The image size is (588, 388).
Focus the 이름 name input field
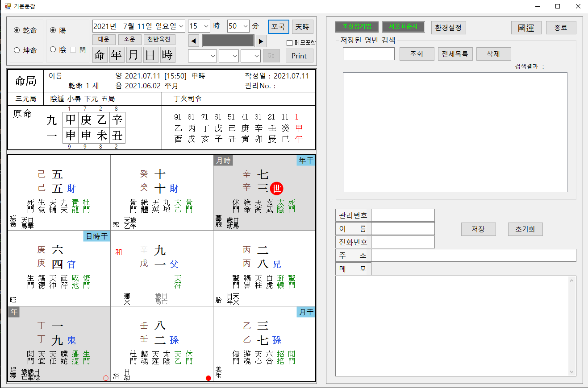pos(403,228)
